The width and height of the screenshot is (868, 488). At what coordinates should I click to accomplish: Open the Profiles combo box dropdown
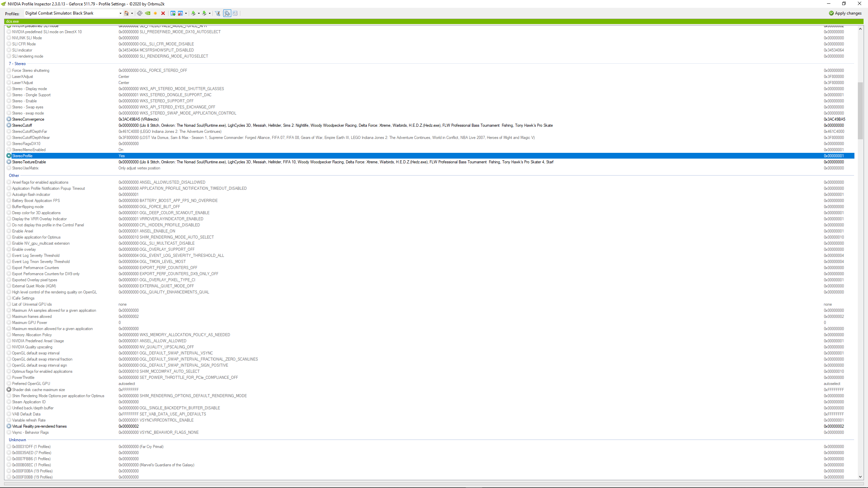click(120, 13)
